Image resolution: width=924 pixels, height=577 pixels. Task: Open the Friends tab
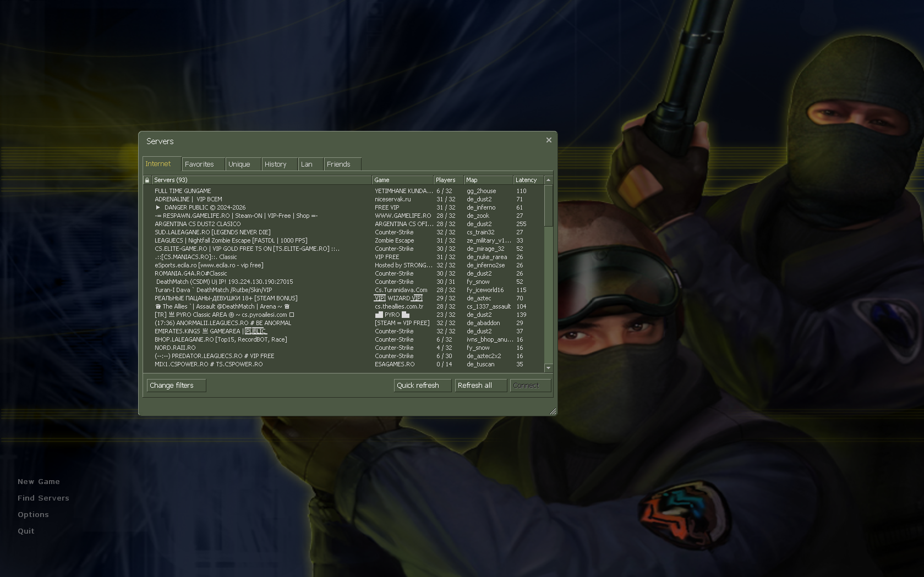342,164
